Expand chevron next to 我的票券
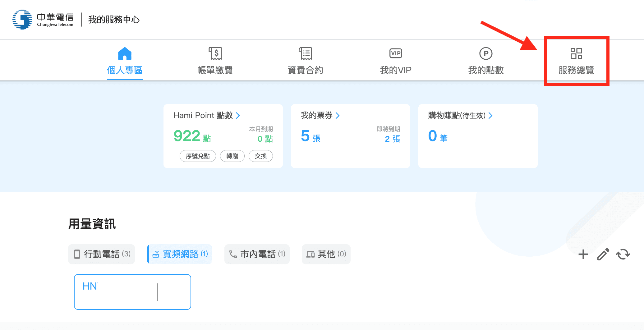The width and height of the screenshot is (644, 330). [x=338, y=116]
